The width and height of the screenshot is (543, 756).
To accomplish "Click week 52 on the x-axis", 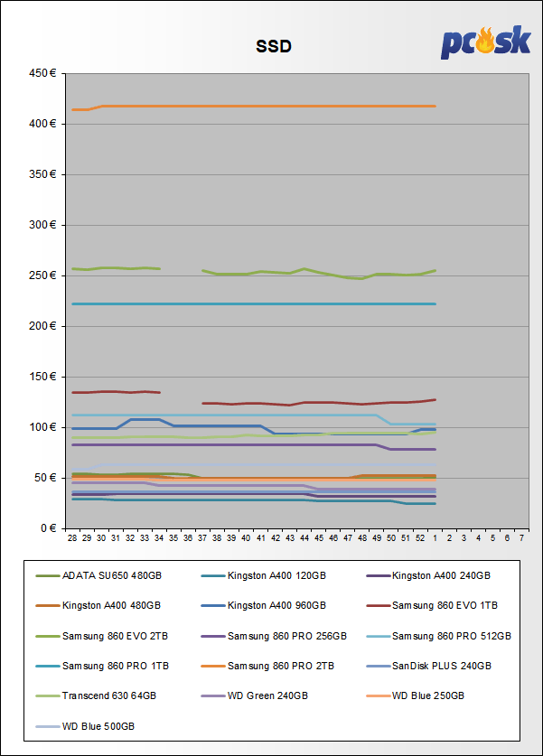I will point(420,538).
